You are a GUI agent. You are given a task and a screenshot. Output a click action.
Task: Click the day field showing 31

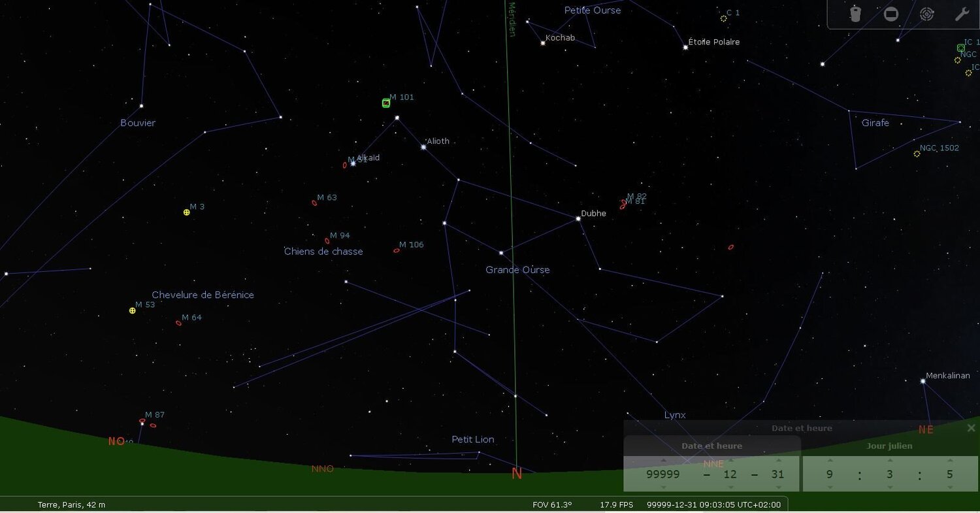point(777,474)
